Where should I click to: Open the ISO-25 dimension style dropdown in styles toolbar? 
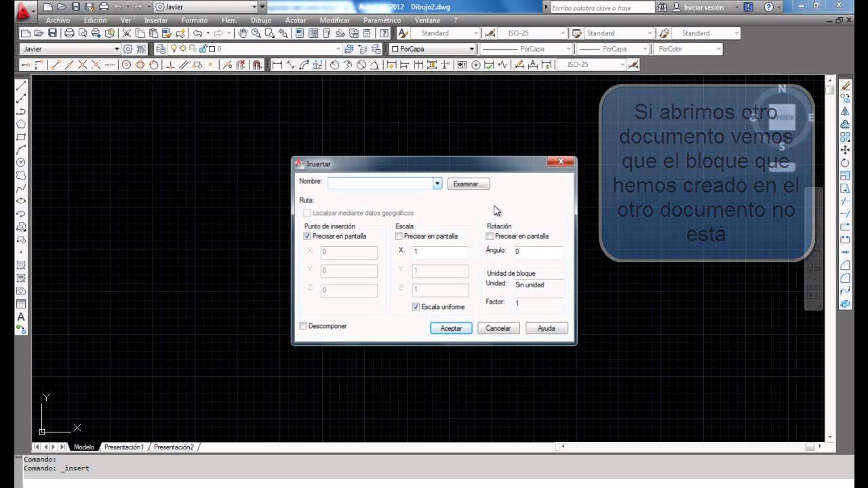coord(562,33)
